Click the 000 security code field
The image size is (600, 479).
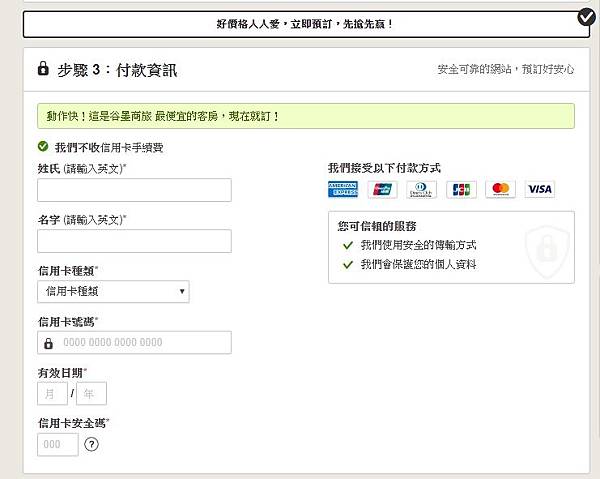pyautogui.click(x=58, y=445)
